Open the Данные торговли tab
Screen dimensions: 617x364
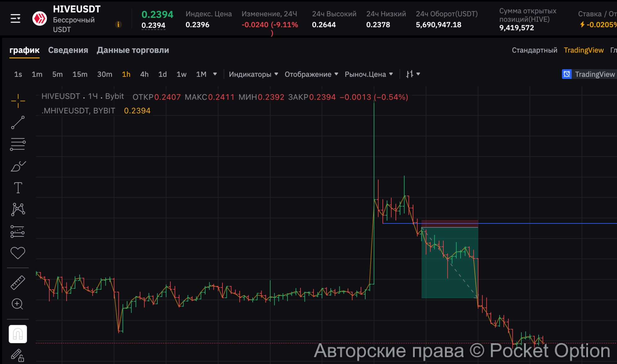point(133,50)
